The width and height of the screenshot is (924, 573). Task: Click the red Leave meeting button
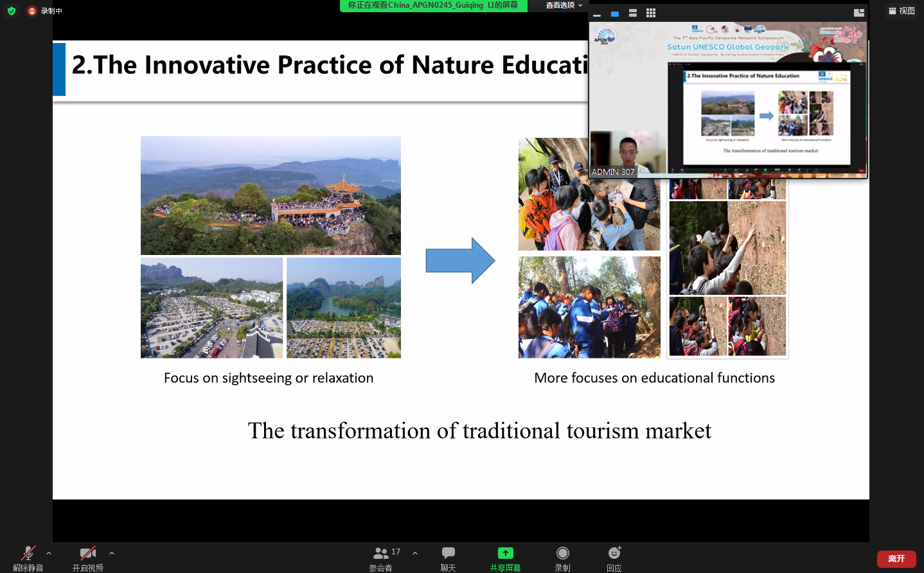896,559
